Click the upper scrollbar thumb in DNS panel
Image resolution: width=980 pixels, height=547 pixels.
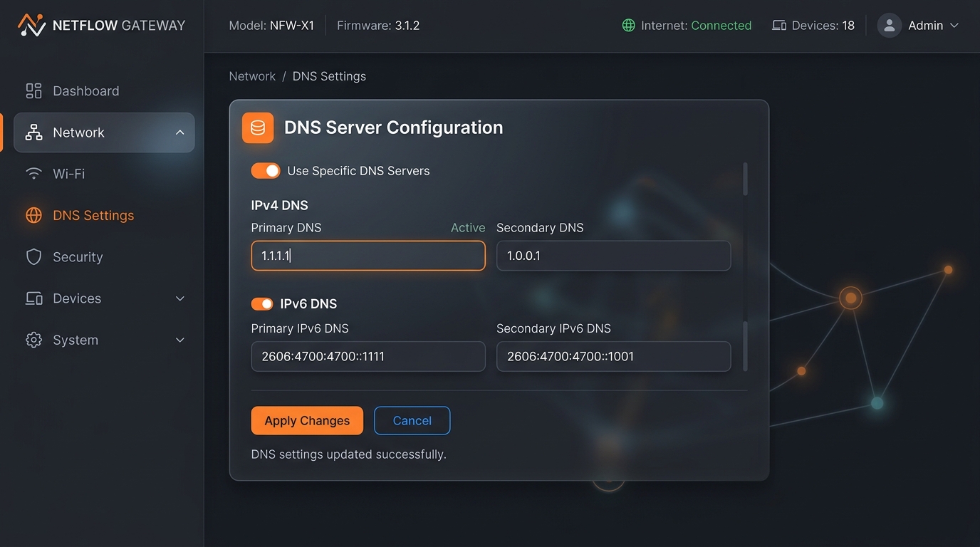click(746, 179)
